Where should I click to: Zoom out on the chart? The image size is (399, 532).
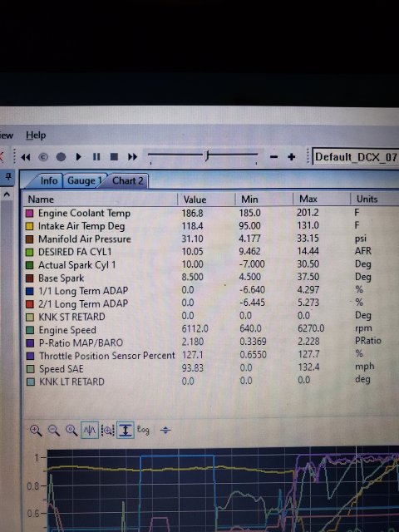click(x=53, y=431)
